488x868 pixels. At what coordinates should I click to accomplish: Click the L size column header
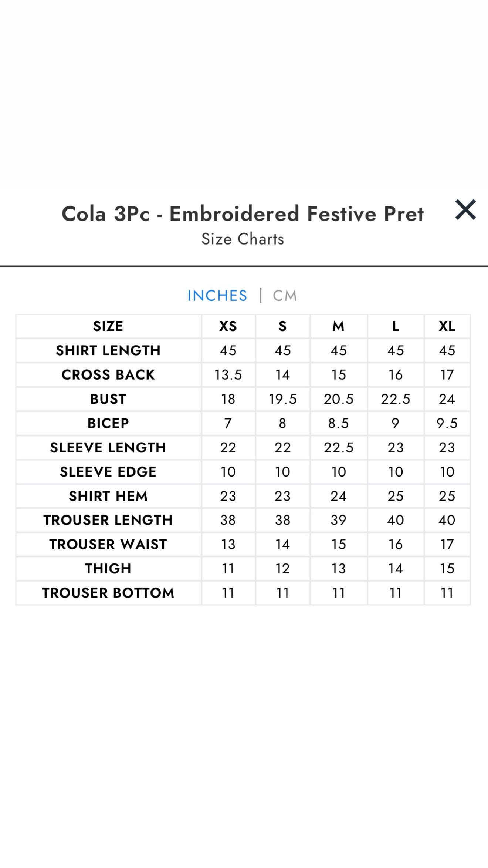coord(395,326)
